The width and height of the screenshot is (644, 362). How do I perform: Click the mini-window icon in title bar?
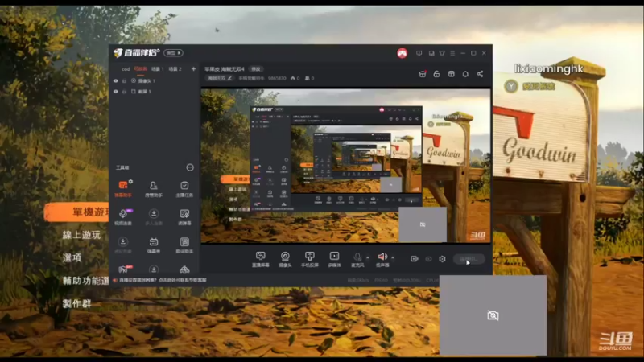pyautogui.click(x=431, y=53)
